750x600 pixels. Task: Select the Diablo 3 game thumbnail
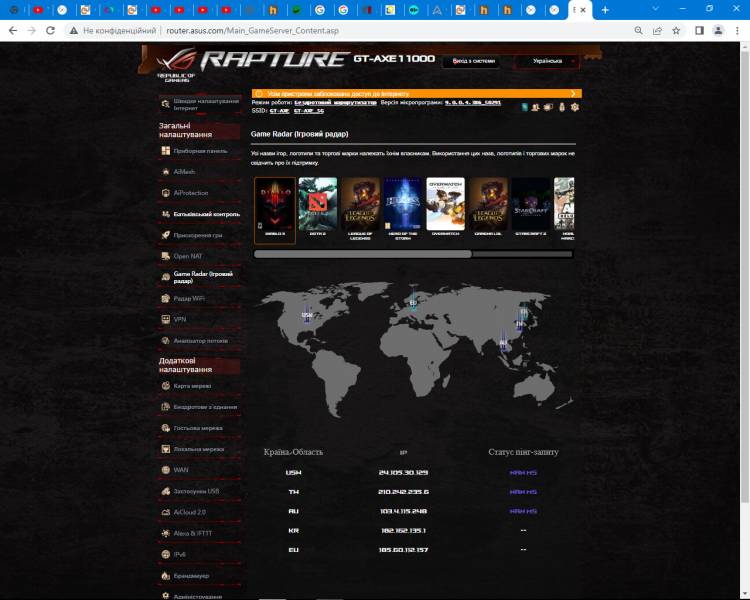tap(275, 209)
